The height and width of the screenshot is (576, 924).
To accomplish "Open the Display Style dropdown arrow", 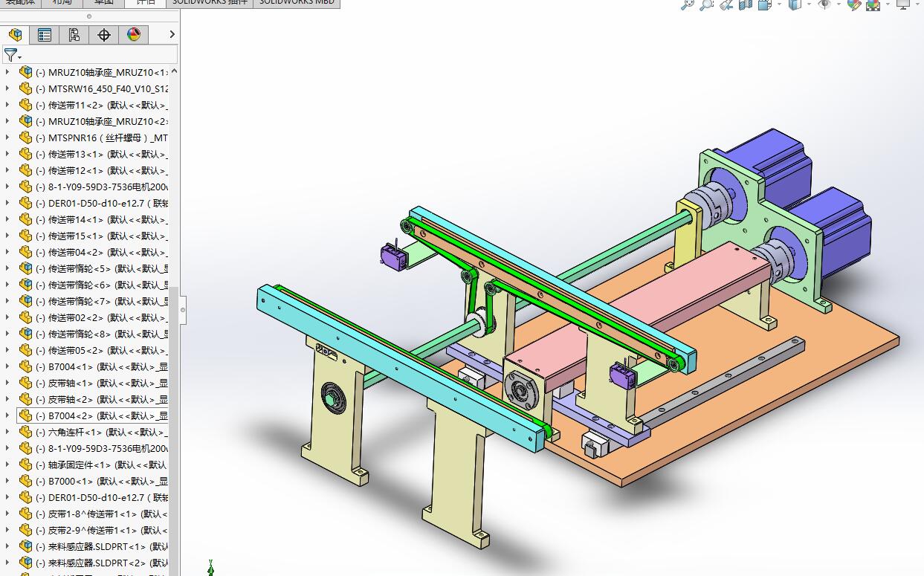I will [807, 4].
